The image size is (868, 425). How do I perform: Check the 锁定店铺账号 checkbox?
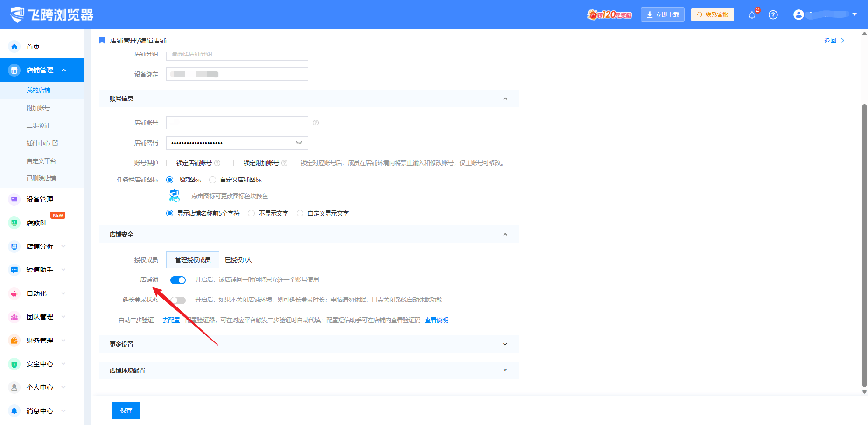169,163
